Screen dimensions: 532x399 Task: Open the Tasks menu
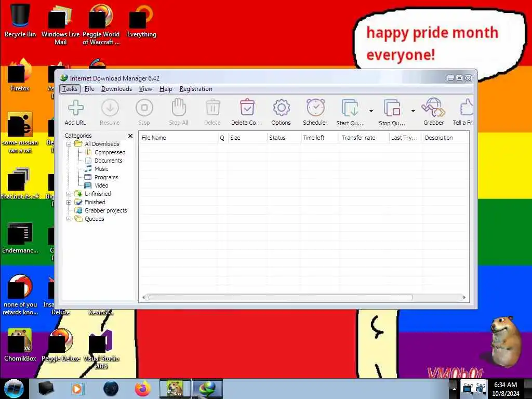(70, 89)
